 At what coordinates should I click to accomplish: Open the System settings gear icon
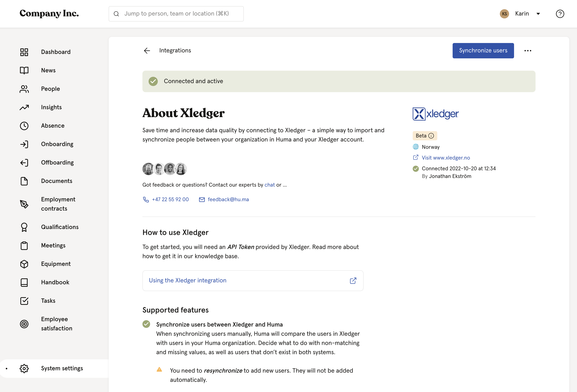click(x=24, y=368)
